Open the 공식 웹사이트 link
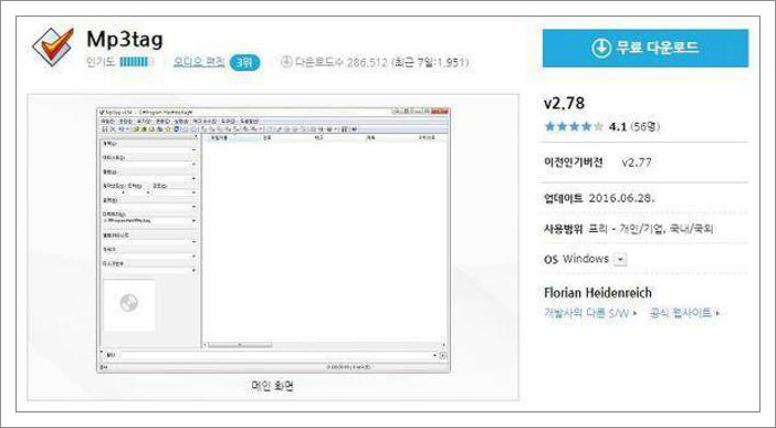Image resolution: width=776 pixels, height=428 pixels. pos(684,313)
